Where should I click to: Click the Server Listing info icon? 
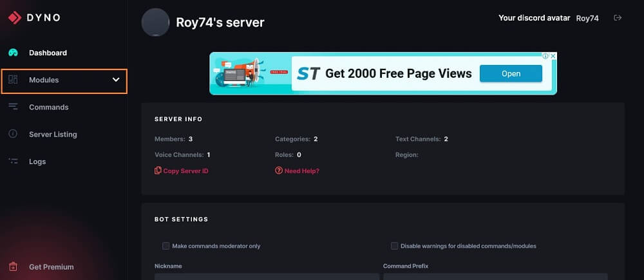pos(13,135)
